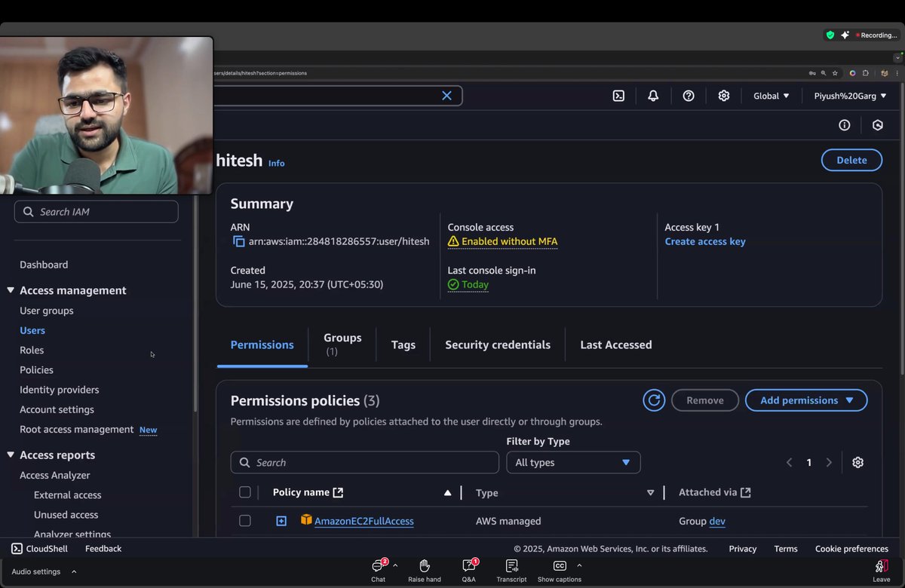Show captions in the meeting
905x588 pixels.
560,571
